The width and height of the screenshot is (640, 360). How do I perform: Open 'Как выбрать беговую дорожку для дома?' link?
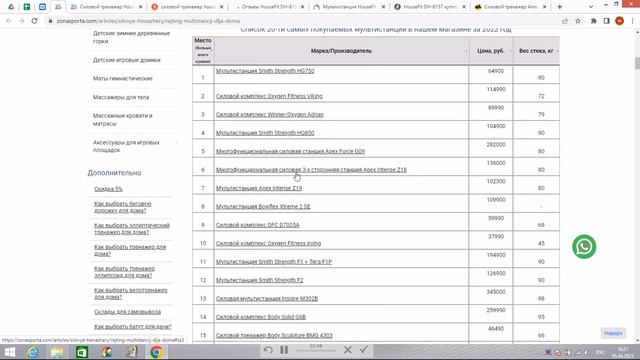(x=123, y=207)
